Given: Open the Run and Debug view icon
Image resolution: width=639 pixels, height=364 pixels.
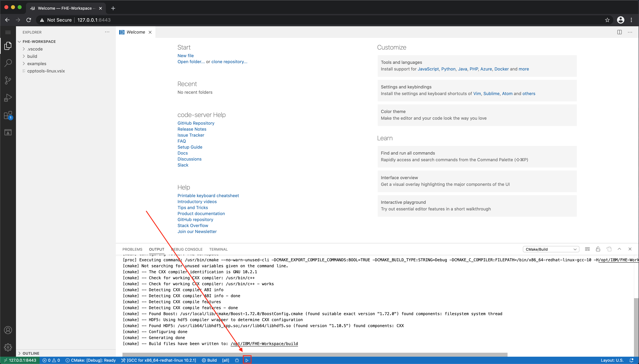Looking at the screenshot, I should (8, 98).
